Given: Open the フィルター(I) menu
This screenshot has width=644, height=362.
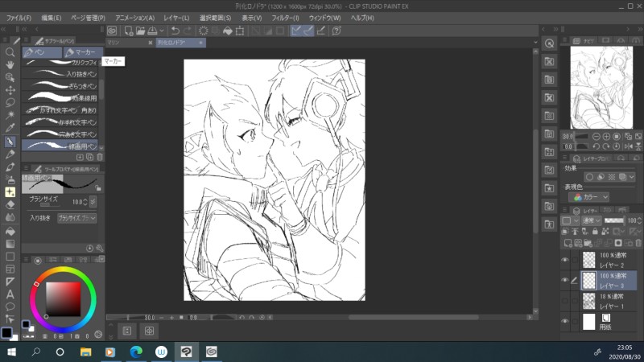Looking at the screenshot, I should click(x=285, y=18).
